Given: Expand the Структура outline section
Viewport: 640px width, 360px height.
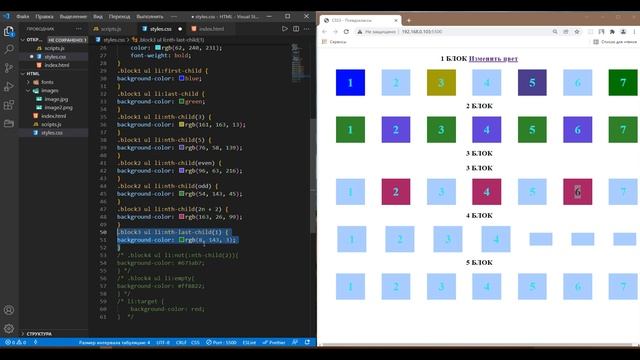Looking at the screenshot, I should click(22, 333).
